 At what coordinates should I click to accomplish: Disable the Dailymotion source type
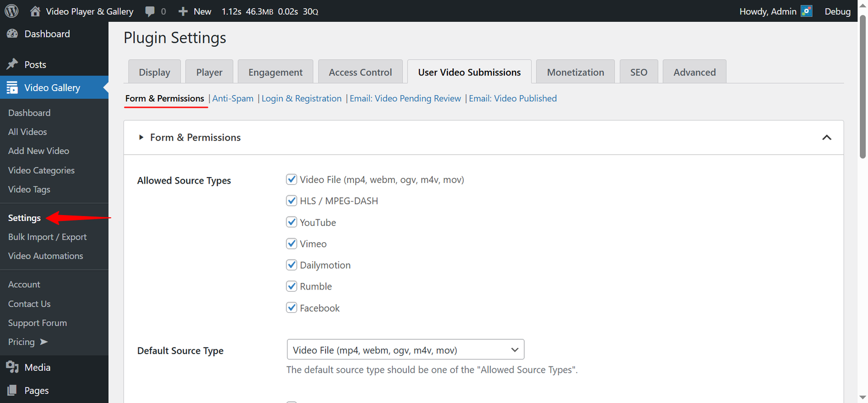pos(292,265)
